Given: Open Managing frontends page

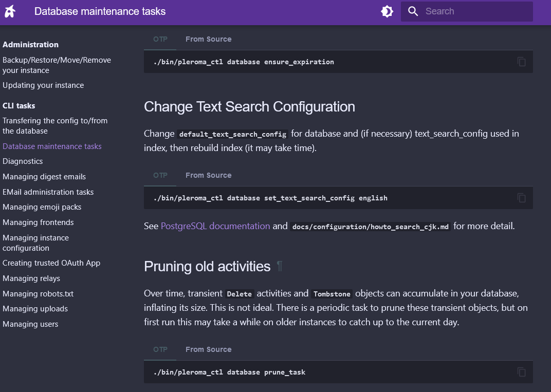Looking at the screenshot, I should (39, 222).
